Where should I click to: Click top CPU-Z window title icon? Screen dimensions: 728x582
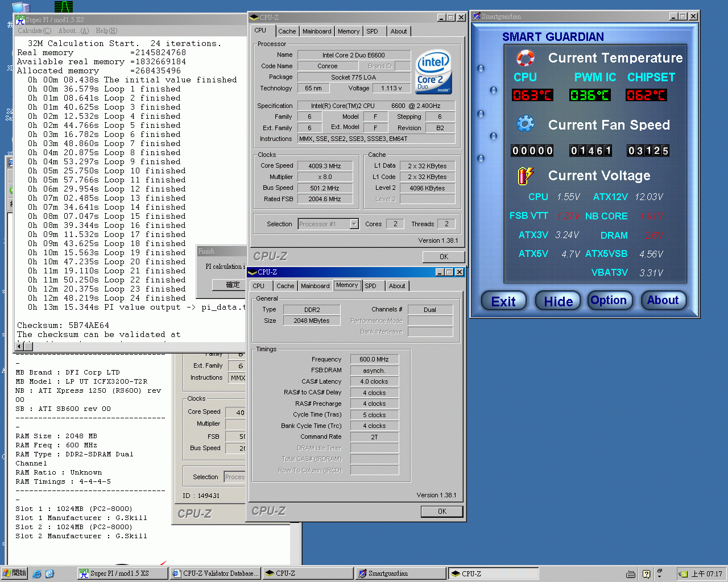254,18
